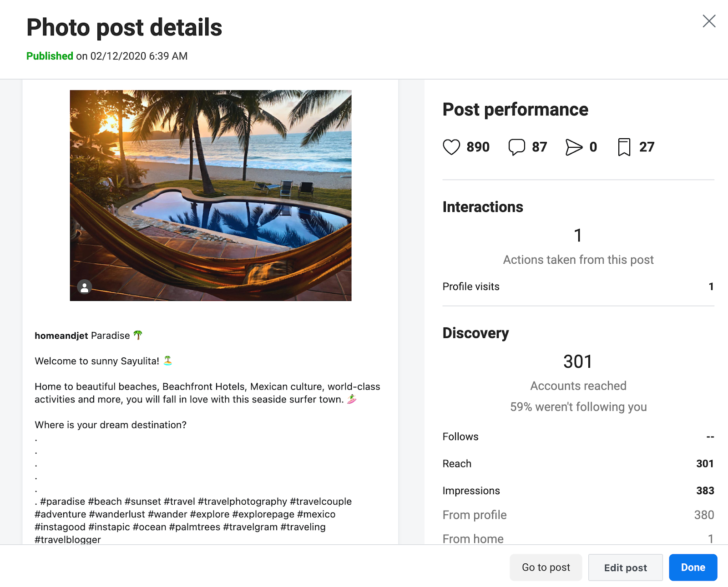Click the #paradise hashtag
728x587 pixels.
(x=62, y=501)
